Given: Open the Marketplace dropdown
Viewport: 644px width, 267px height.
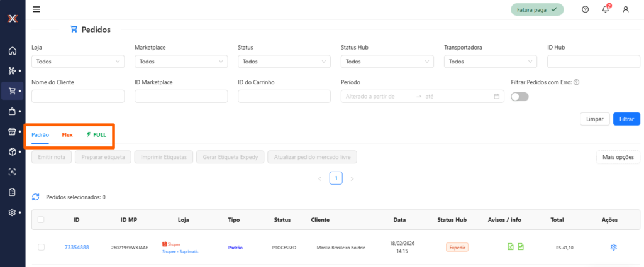Looking at the screenshot, I should tap(181, 62).
